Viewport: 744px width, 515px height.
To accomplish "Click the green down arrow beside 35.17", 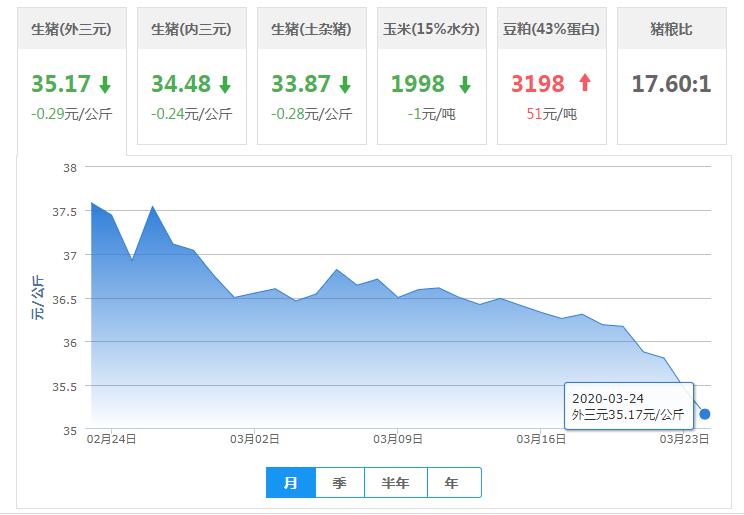I will click(105, 84).
